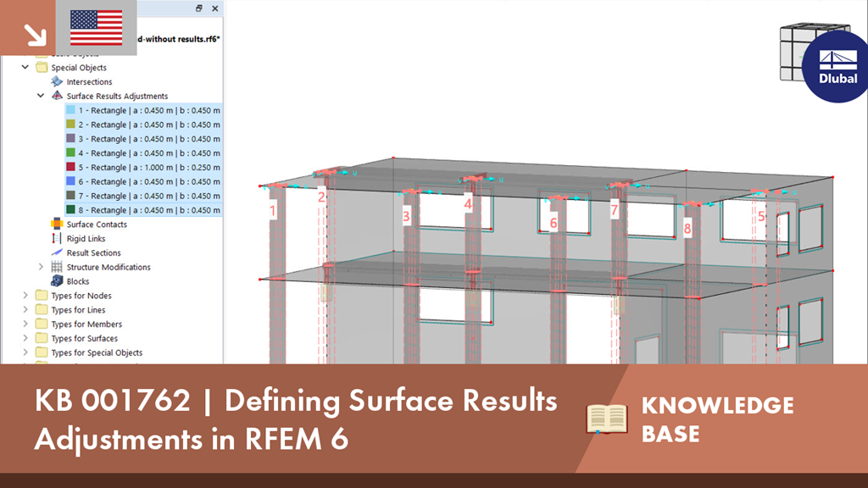Click the diagonal arrow icon

point(34,34)
